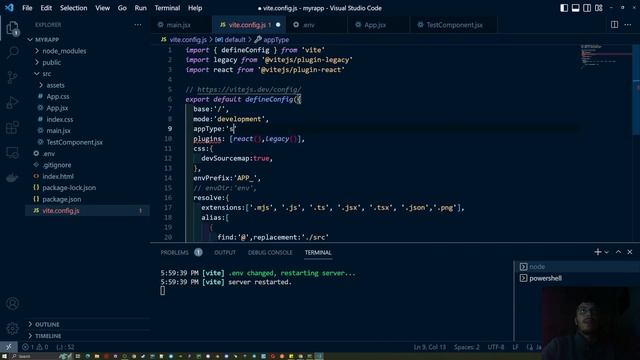640x360 pixels.
Task: Switch to DEBUG CONSOLE panel tab
Action: pyautogui.click(x=270, y=253)
